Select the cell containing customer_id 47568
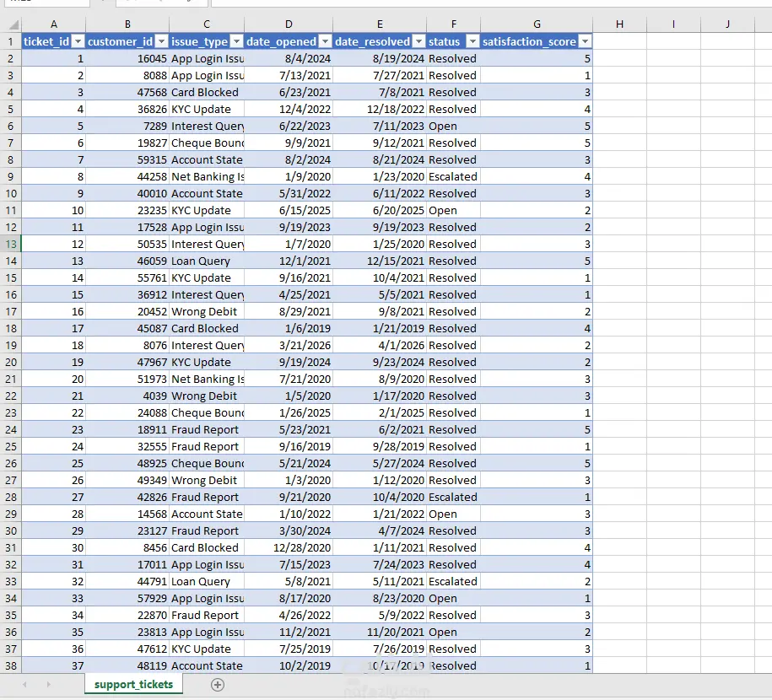 tap(127, 93)
